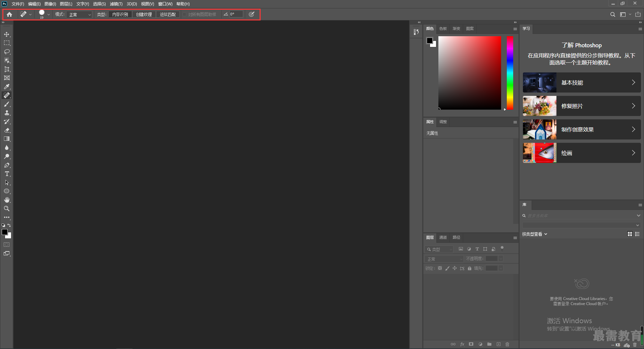Click the brush angle input field
This screenshot has width=644, height=349.
tap(236, 14)
